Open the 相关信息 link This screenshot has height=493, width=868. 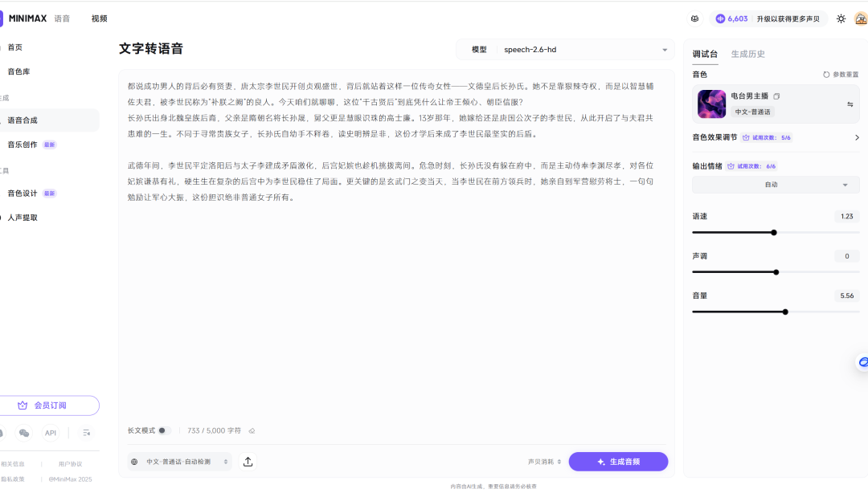pyautogui.click(x=12, y=464)
